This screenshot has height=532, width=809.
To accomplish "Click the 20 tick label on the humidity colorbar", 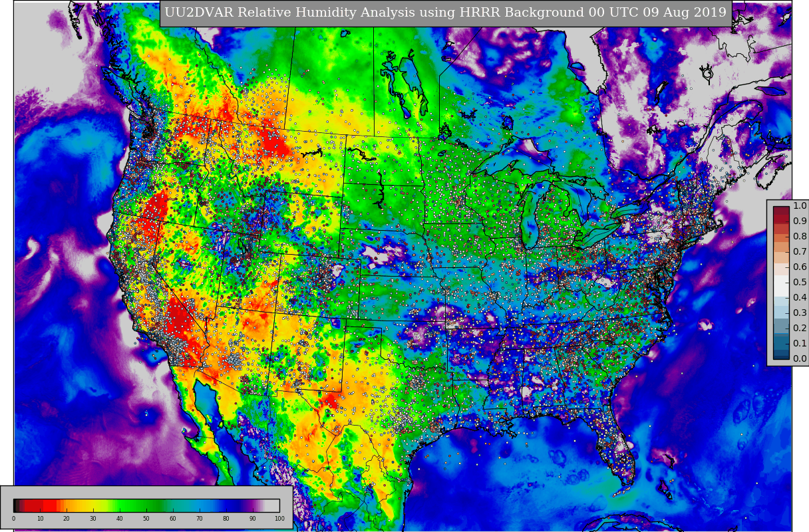I will tap(67, 519).
